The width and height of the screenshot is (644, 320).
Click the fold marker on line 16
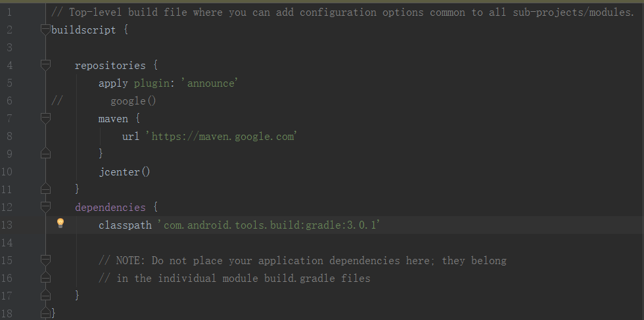point(45,278)
